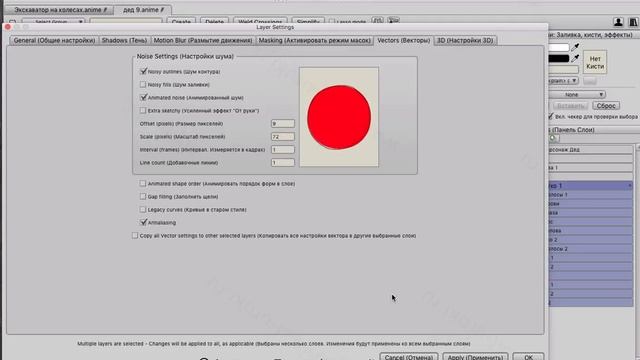The image size is (640, 360).
Task: Click Delete button in main toolbar
Action: pos(214,22)
